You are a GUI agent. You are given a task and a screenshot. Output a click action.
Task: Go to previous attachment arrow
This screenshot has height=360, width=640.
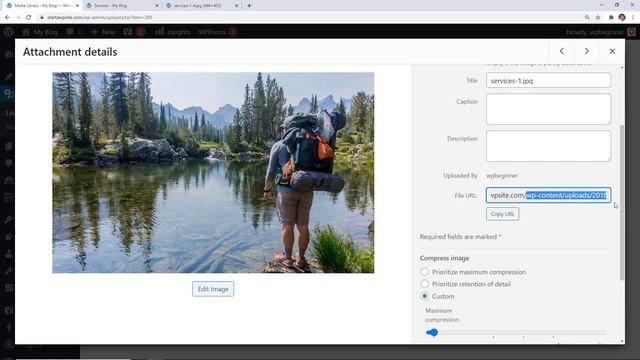point(562,51)
